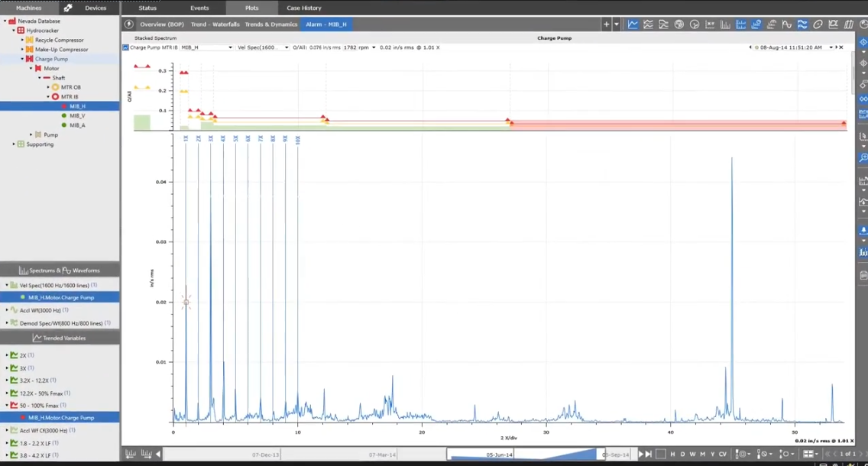Open the Vel Spec dropdown
Screen dimensions: 868x466
(287, 47)
